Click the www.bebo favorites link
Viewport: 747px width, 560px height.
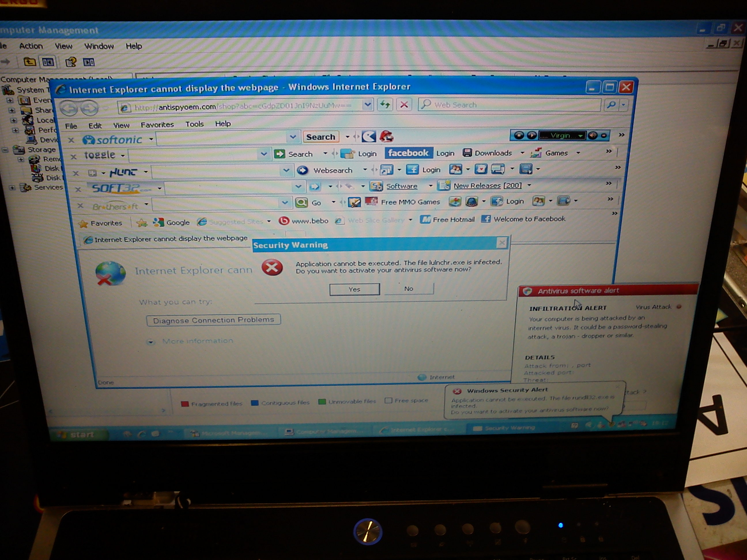(303, 221)
